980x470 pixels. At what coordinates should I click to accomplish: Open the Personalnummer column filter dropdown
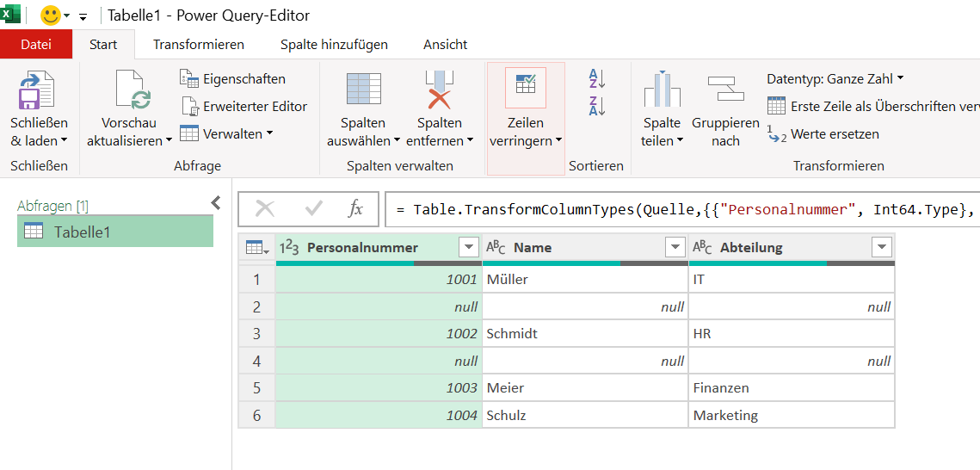(x=469, y=248)
